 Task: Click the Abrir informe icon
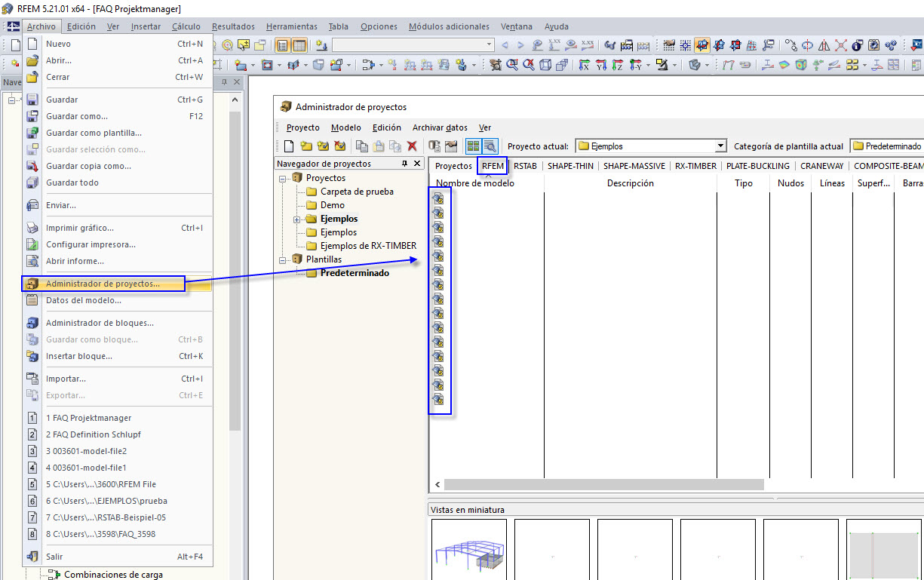click(32, 261)
